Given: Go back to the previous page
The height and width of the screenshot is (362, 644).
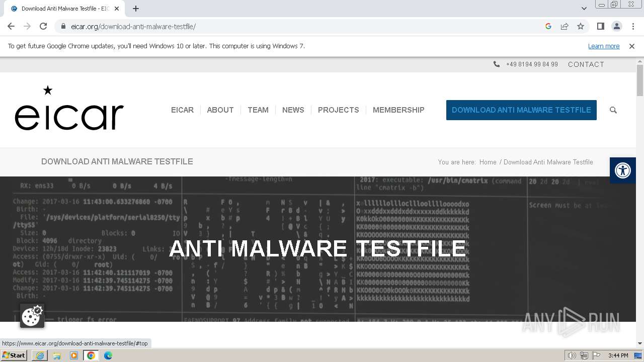Looking at the screenshot, I should (x=11, y=26).
